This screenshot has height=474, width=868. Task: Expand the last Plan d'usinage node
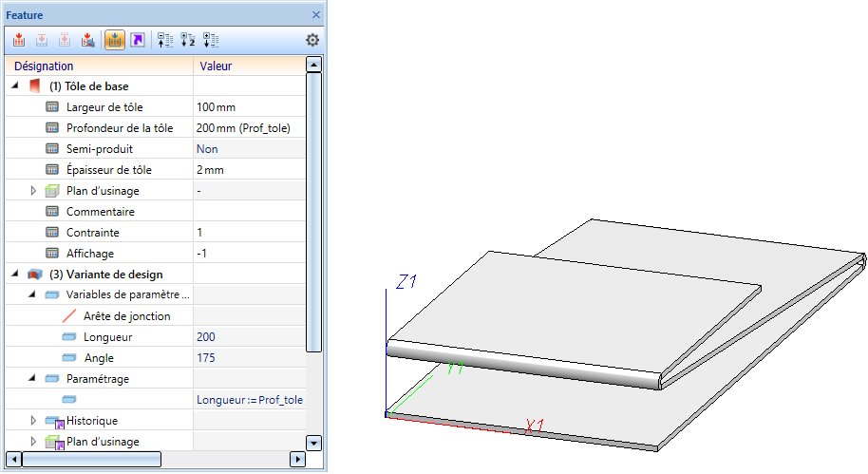33,442
